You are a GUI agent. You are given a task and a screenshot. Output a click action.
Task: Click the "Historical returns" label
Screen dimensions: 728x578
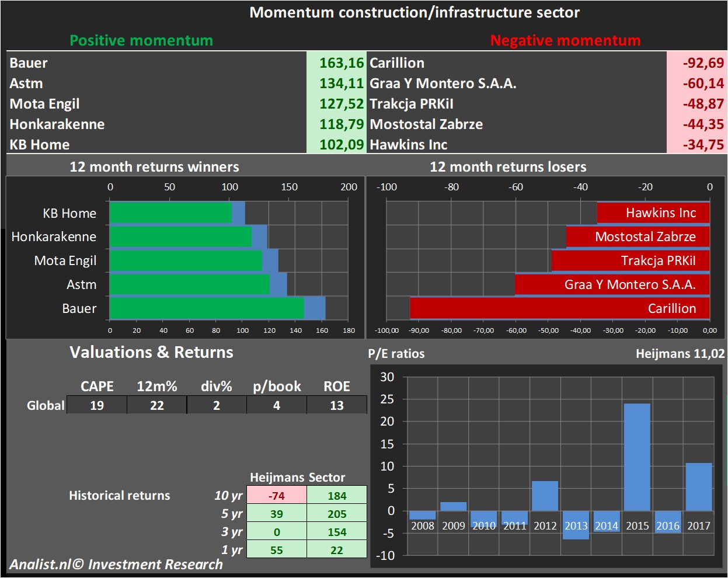(x=120, y=496)
